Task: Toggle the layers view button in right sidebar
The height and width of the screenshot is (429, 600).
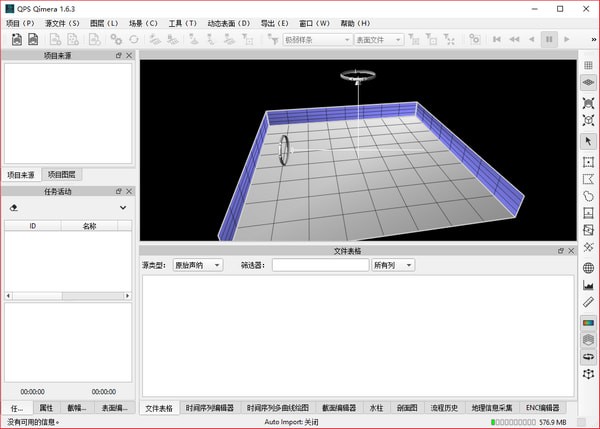Action: pyautogui.click(x=588, y=340)
